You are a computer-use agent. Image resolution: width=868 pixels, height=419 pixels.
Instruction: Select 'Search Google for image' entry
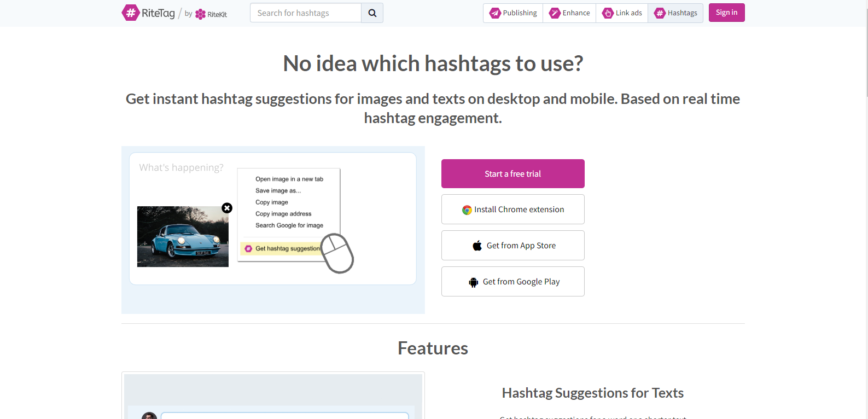[x=289, y=225]
